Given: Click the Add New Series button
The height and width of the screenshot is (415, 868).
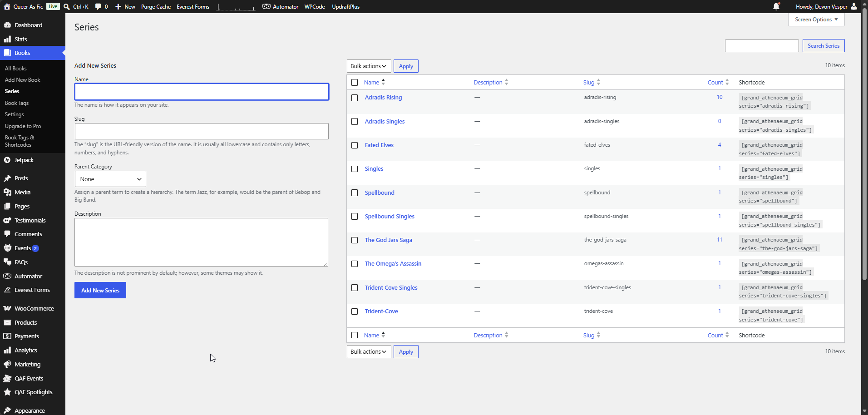Looking at the screenshot, I should (100, 290).
